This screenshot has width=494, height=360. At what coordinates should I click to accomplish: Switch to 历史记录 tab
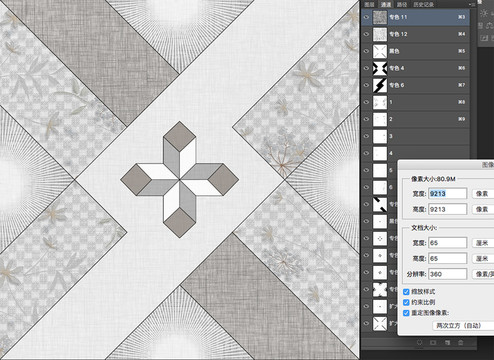pos(424,4)
